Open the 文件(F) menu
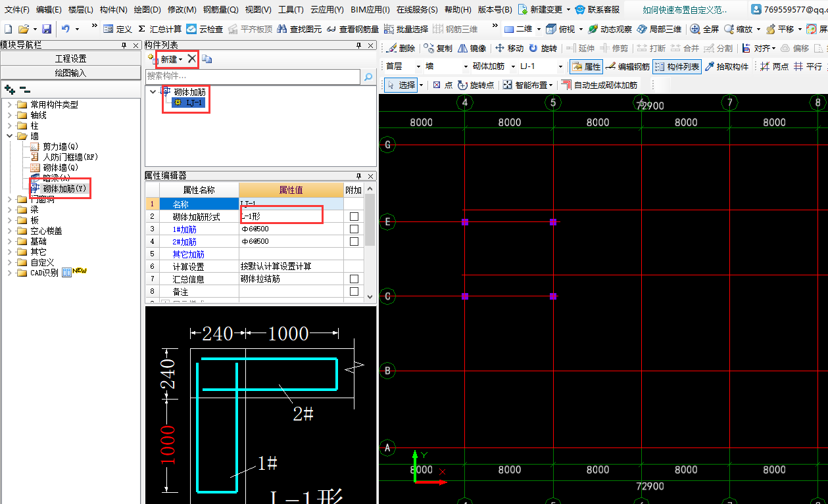828x504 pixels. click(17, 10)
